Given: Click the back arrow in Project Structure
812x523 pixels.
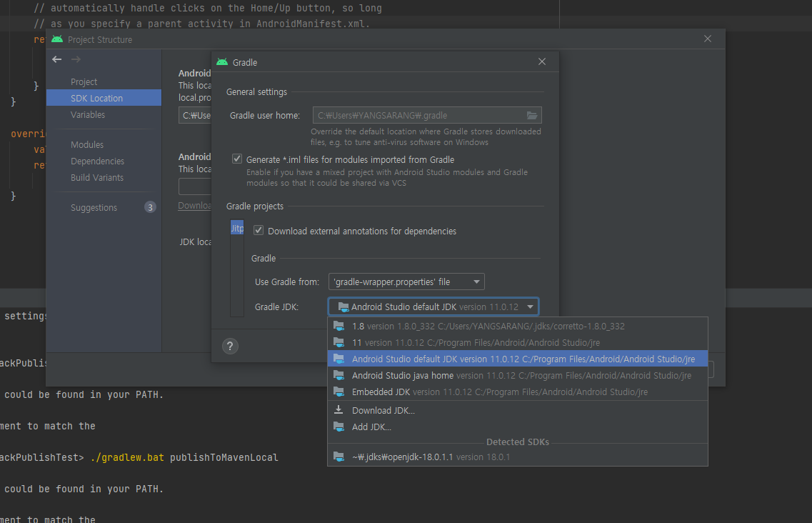Looking at the screenshot, I should 57,59.
